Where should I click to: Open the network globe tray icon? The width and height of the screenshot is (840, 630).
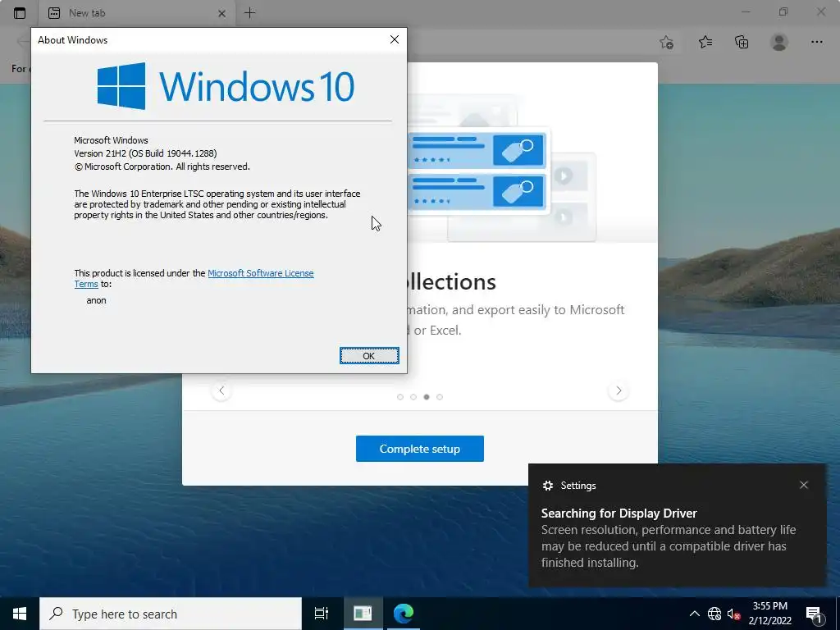click(x=714, y=614)
